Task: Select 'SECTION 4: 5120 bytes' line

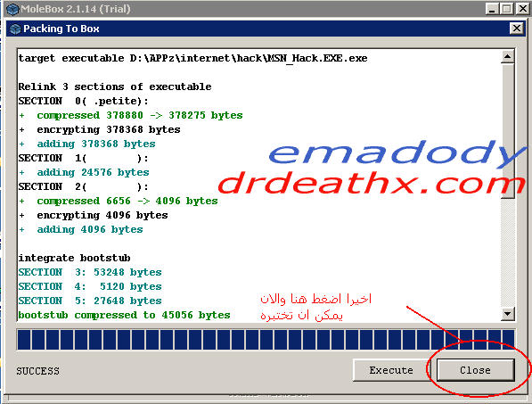Action: 90,286
